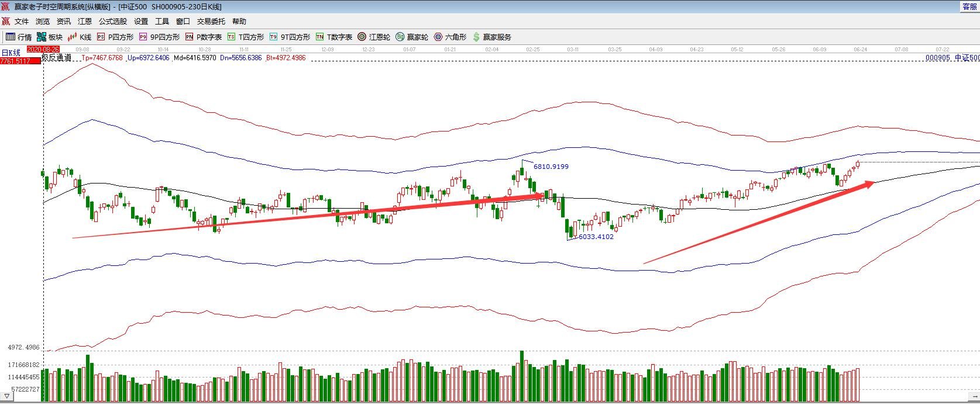Select the 06-24 date on time axis

(860, 50)
